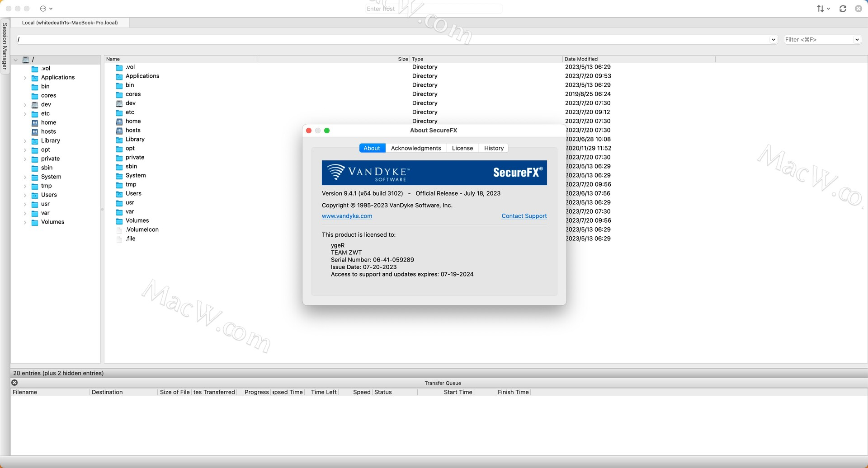Click the Enter host field

(434, 9)
